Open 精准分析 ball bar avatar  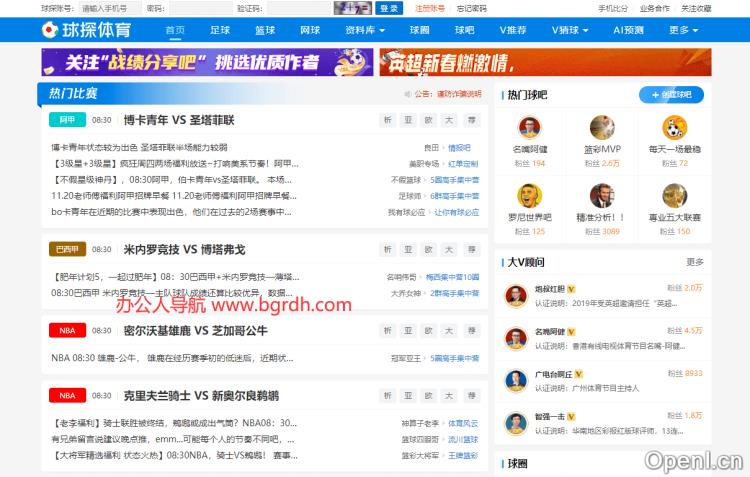pos(602,196)
